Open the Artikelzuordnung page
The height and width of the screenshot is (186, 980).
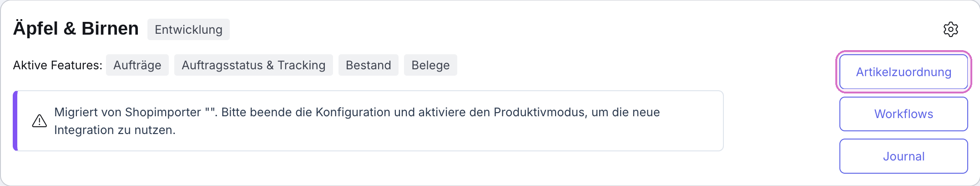tap(904, 72)
